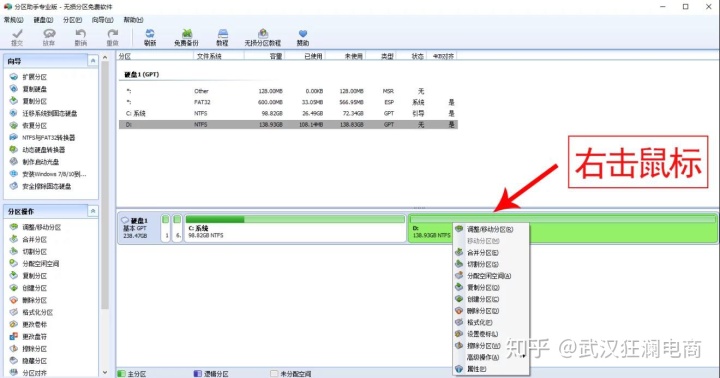Open the 向导 menu in the menu bar
Screen dimensions: 720x378
point(102,20)
